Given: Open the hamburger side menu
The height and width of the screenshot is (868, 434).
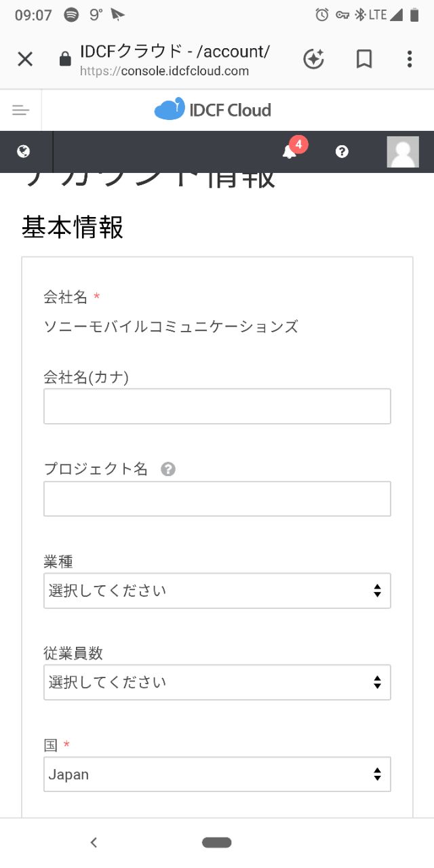Looking at the screenshot, I should pyautogui.click(x=21, y=110).
